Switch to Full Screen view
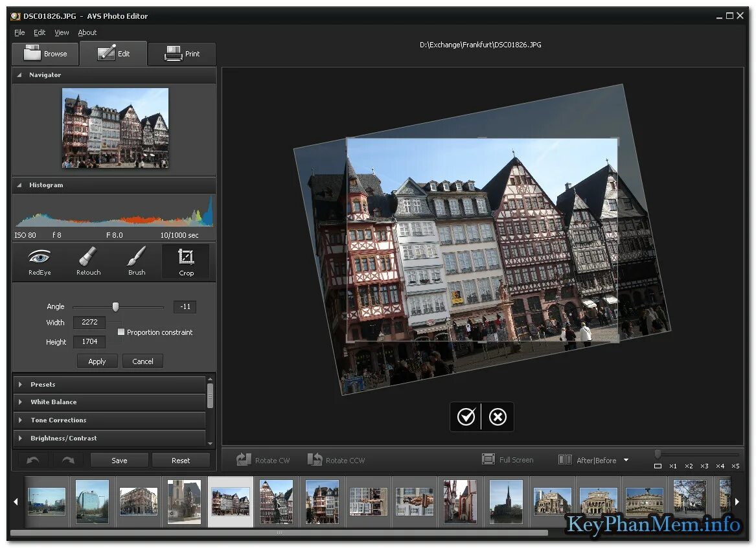 pyautogui.click(x=508, y=460)
